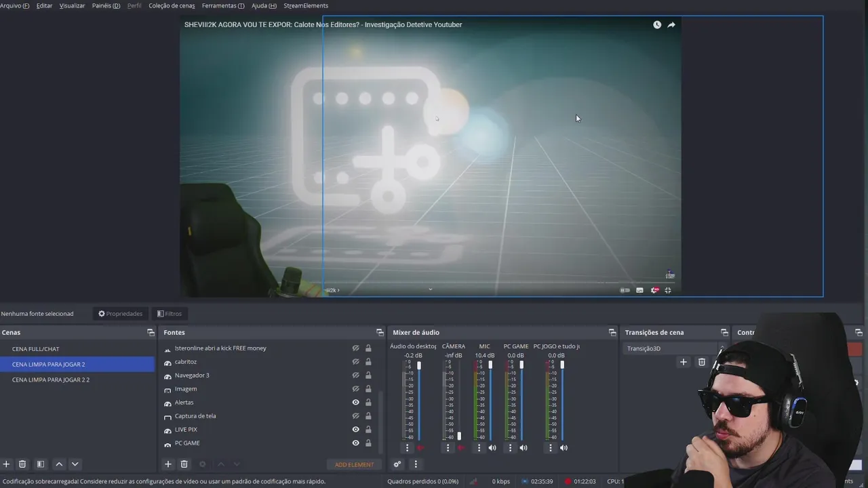Hide the LIVE PIX source using its eye icon
This screenshot has height=488, width=868.
pos(355,430)
